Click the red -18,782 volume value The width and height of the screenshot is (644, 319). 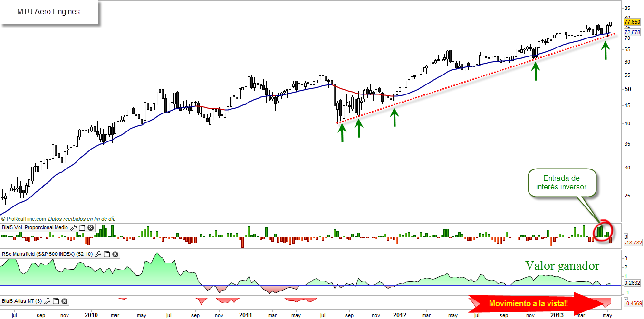click(x=634, y=243)
